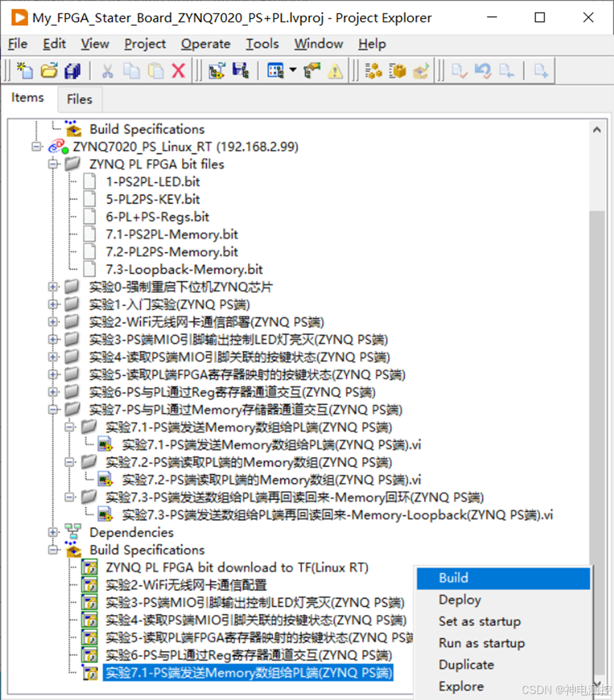
Task: Click the lower Build Specifications box icon
Action: (x=73, y=550)
